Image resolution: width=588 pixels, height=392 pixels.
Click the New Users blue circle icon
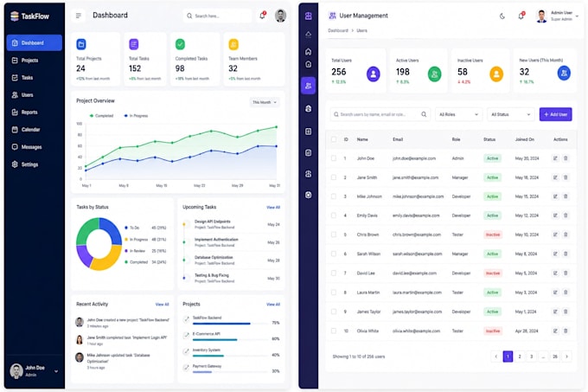[564, 74]
